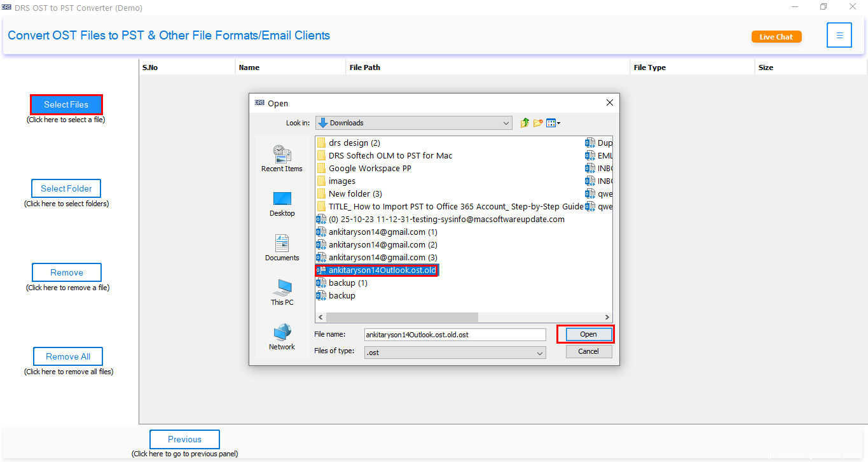The image size is (868, 462).
Task: Click the 'Size' column header
Action: coord(811,67)
